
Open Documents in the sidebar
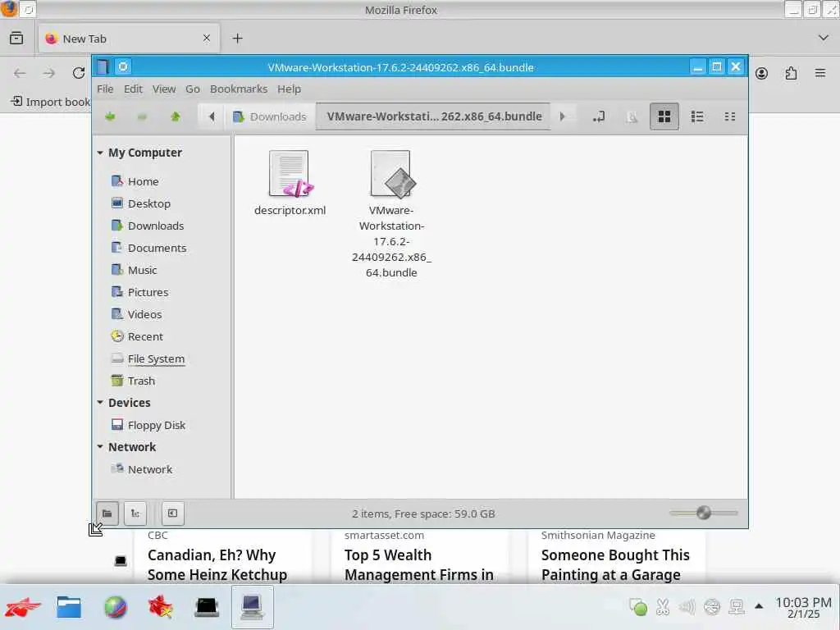[157, 248]
